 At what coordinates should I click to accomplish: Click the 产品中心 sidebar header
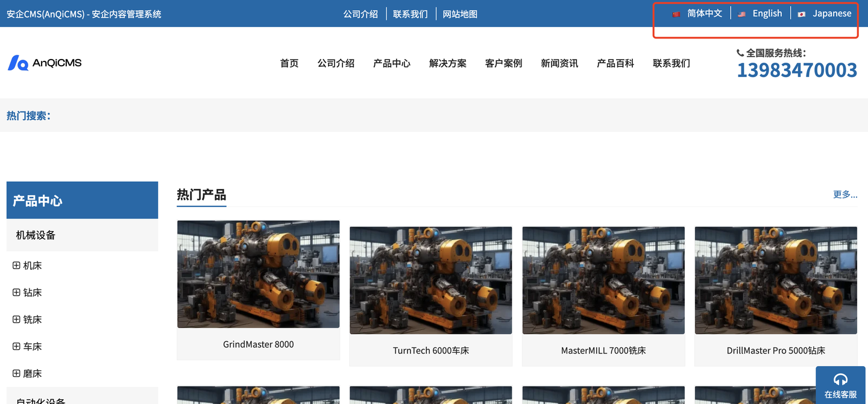point(82,200)
